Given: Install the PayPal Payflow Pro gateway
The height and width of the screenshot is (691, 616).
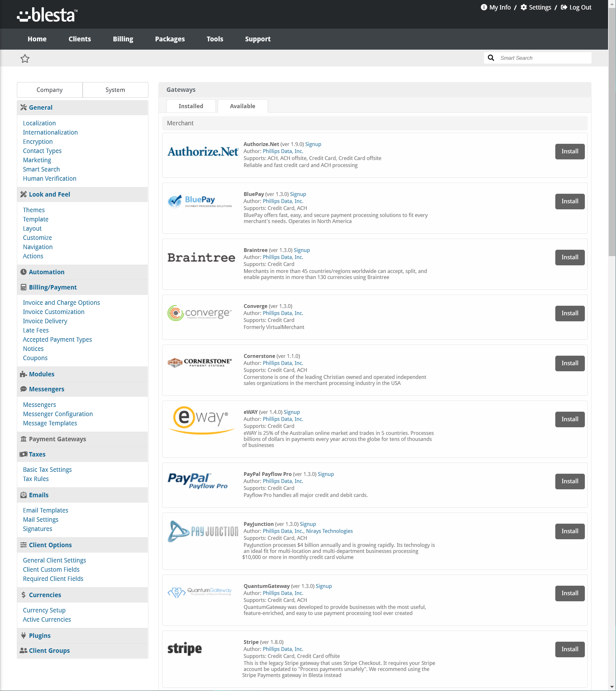Looking at the screenshot, I should (570, 481).
